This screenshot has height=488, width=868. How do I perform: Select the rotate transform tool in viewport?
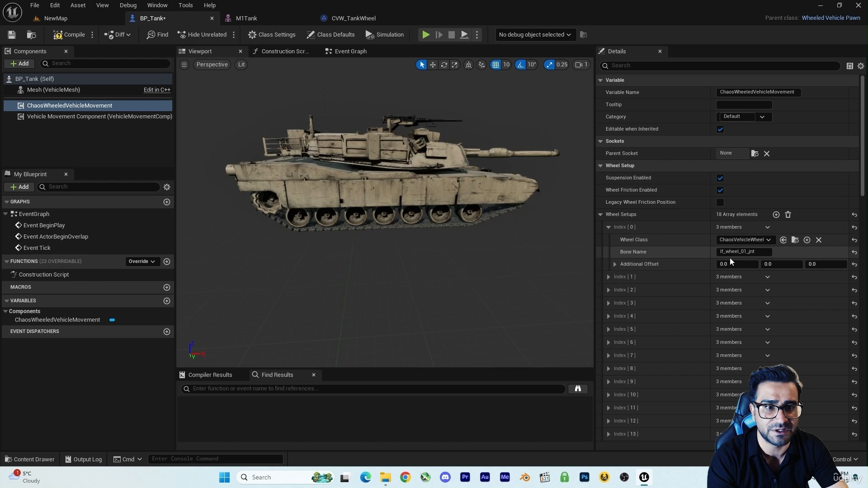coord(444,65)
